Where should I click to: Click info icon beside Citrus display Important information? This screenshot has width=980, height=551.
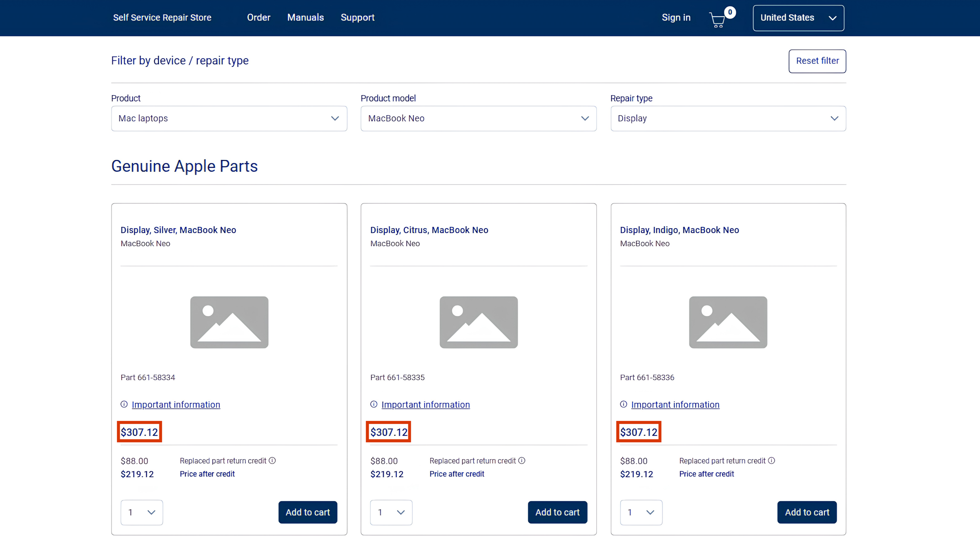(x=374, y=404)
